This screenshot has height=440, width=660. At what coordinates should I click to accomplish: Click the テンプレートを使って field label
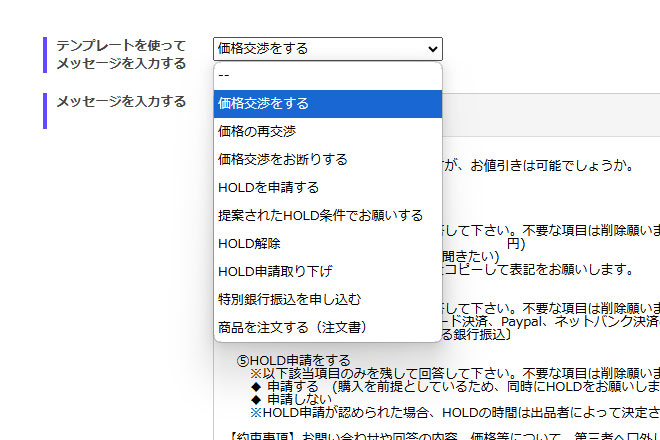121,46
